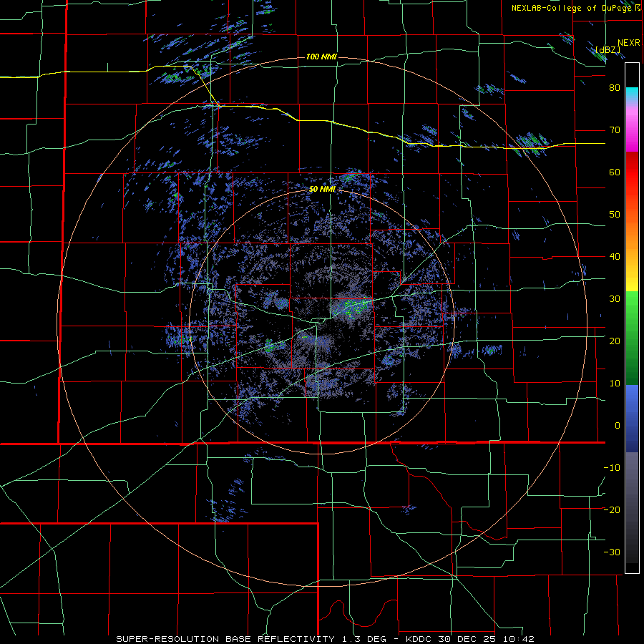
Task: Click the -30 value on the color scale
Action: point(612,552)
